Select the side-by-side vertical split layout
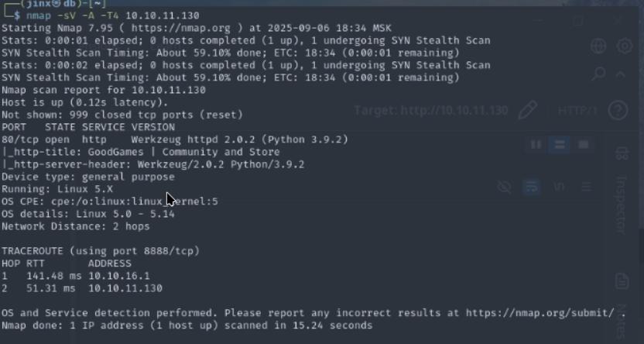The height and width of the screenshot is (344, 644). (x=536, y=145)
